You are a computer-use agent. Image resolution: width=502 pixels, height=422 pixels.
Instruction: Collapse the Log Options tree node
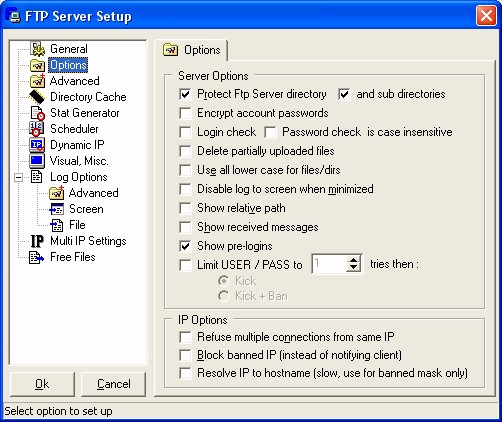pos(19,177)
